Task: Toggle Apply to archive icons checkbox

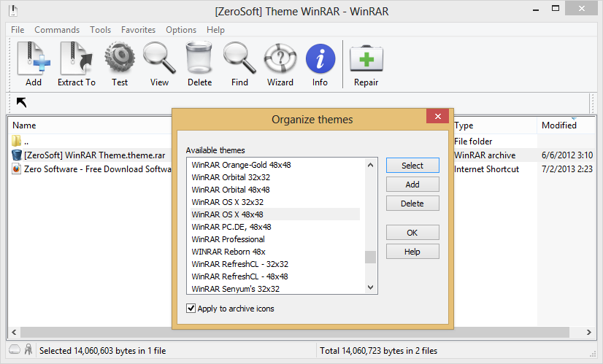Action: click(x=191, y=309)
